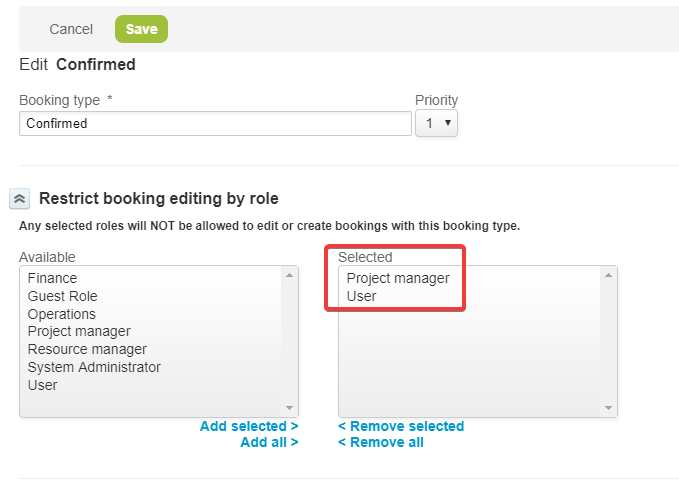Click the Remove all link

pos(381,442)
